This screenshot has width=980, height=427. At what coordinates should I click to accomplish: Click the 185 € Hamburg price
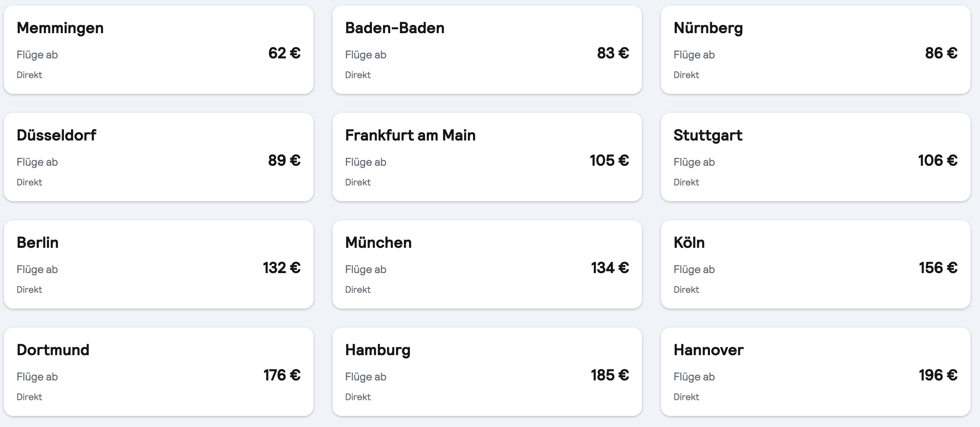coord(610,375)
